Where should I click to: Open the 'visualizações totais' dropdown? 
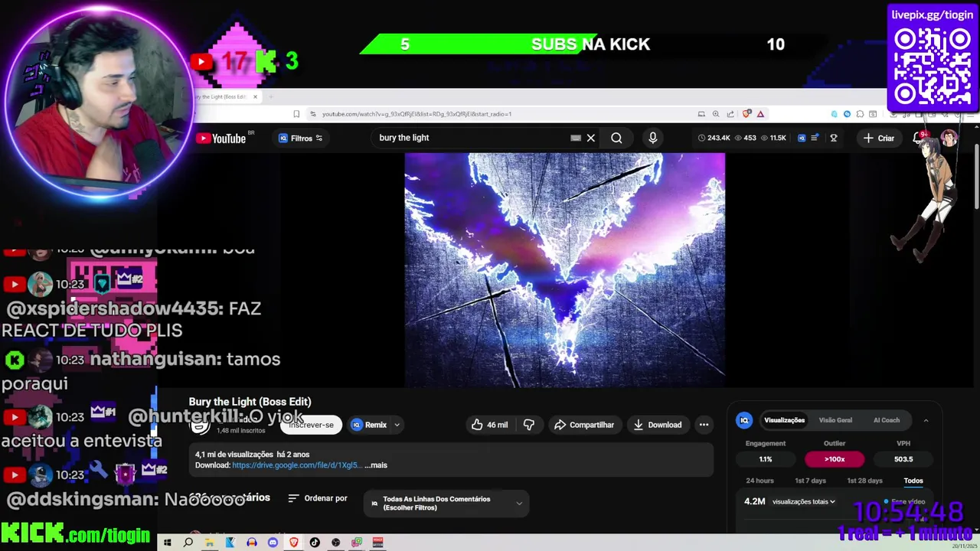[x=803, y=502]
